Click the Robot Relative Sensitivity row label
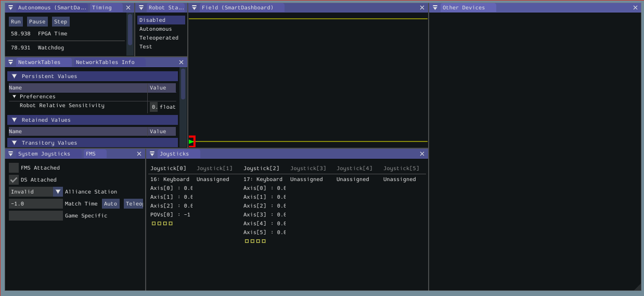 pyautogui.click(x=62, y=106)
